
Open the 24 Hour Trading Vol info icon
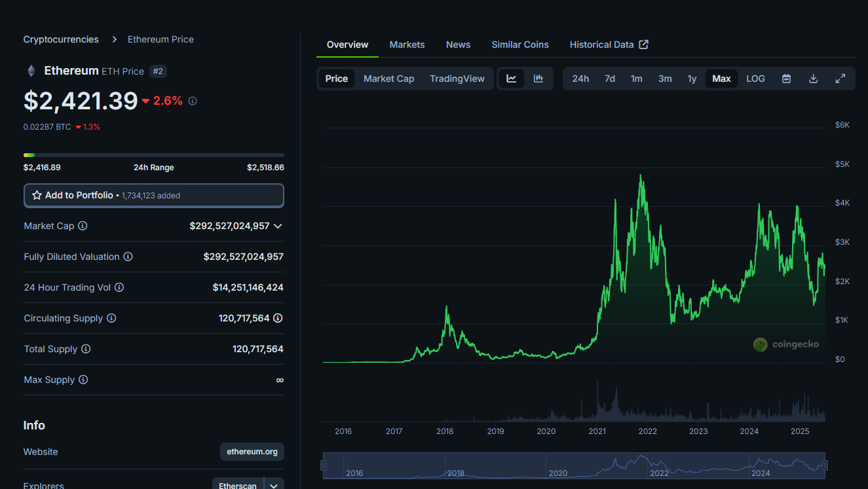point(119,287)
